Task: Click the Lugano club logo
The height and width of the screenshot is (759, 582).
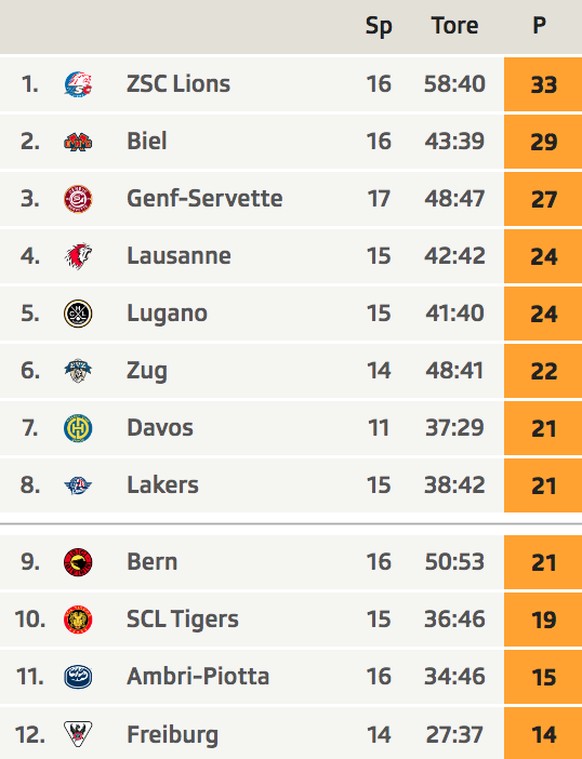Action: (x=78, y=314)
